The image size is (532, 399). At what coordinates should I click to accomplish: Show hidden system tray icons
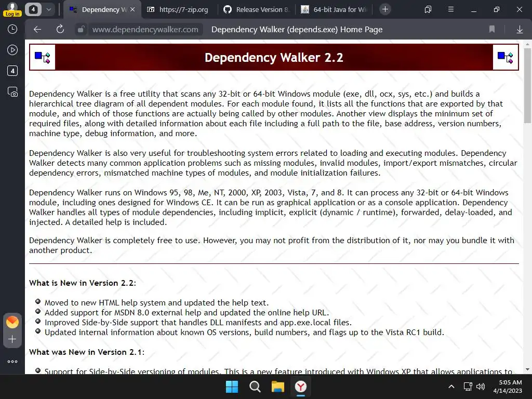coord(451,387)
